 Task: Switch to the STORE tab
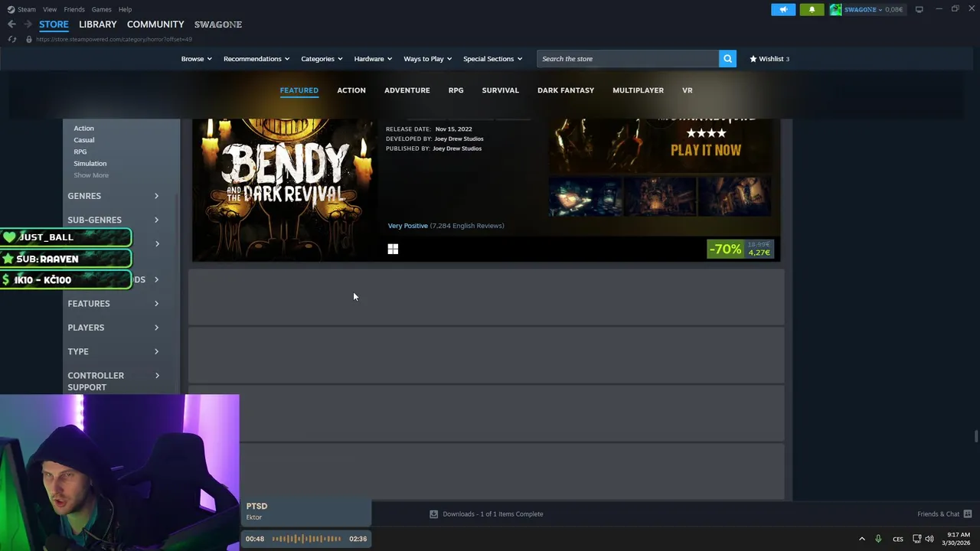click(x=54, y=24)
